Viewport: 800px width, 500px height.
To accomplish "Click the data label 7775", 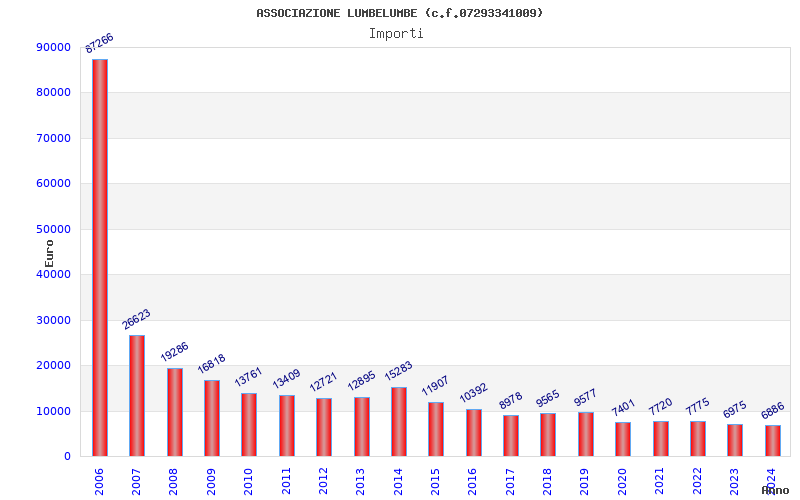I will click(x=697, y=407).
